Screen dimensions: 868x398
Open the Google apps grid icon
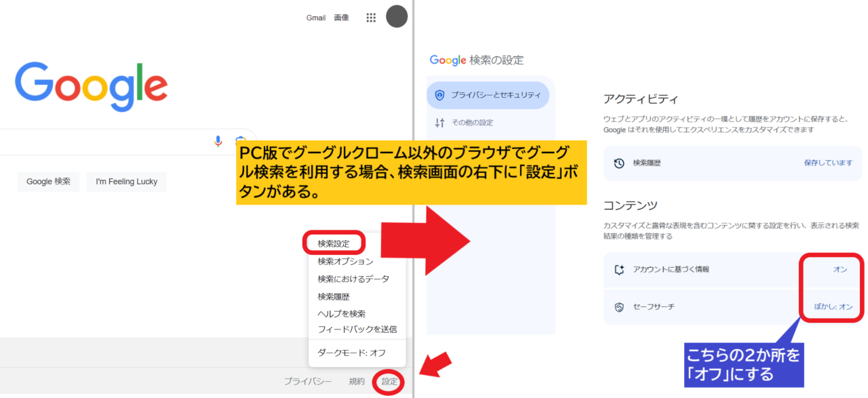[371, 18]
